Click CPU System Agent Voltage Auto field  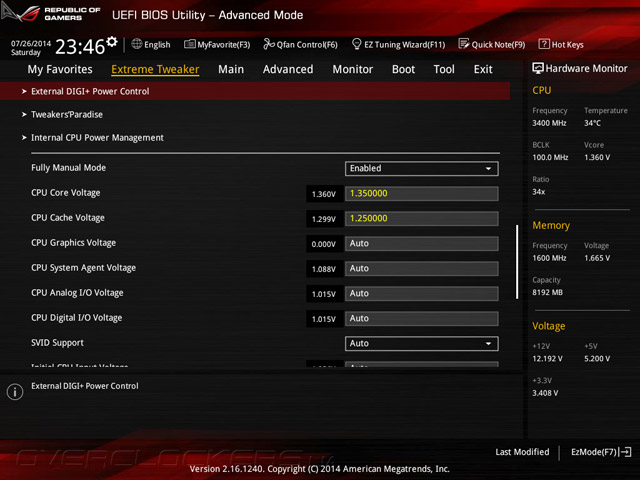click(x=422, y=269)
